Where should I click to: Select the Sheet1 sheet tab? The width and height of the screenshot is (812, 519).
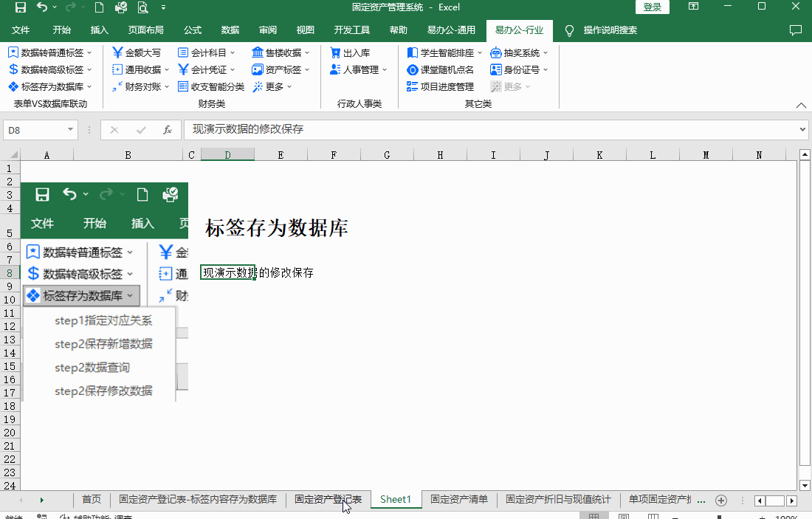(x=396, y=499)
